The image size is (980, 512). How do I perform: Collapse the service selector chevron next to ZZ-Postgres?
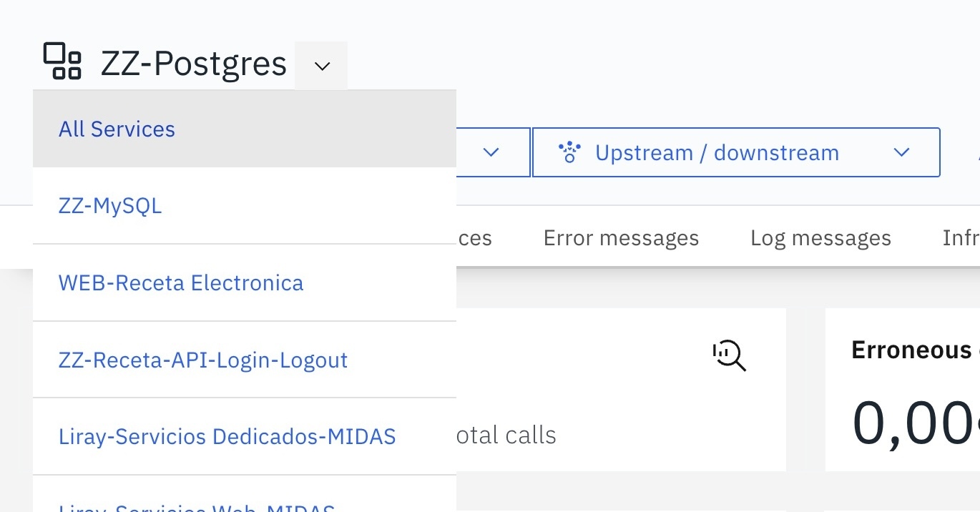(x=322, y=66)
